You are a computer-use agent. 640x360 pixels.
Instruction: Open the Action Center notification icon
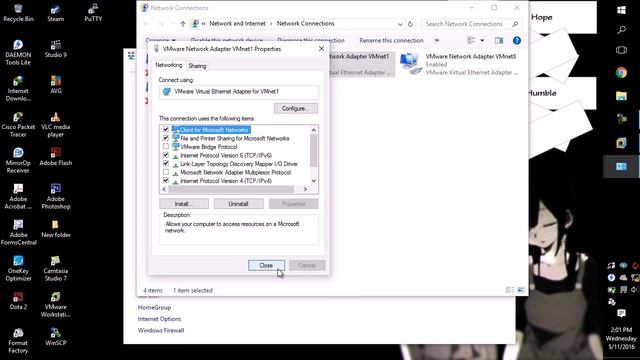click(621, 313)
